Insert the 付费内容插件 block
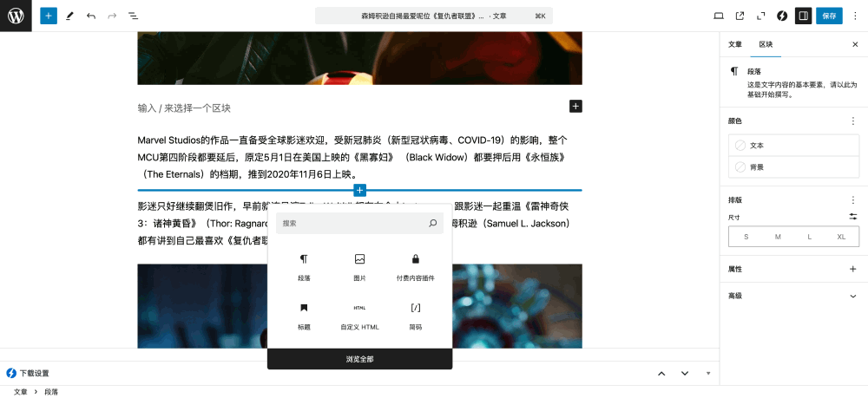This screenshot has height=398, width=868. point(416,267)
